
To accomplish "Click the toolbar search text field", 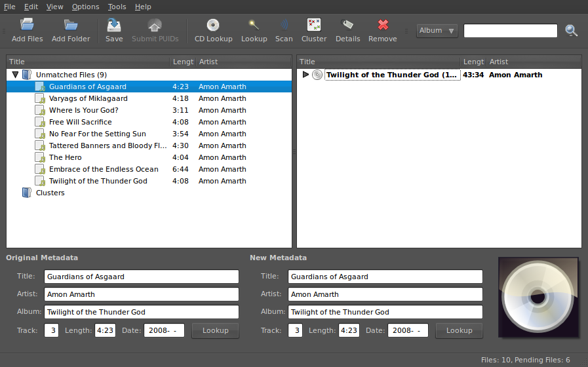I will [x=511, y=31].
